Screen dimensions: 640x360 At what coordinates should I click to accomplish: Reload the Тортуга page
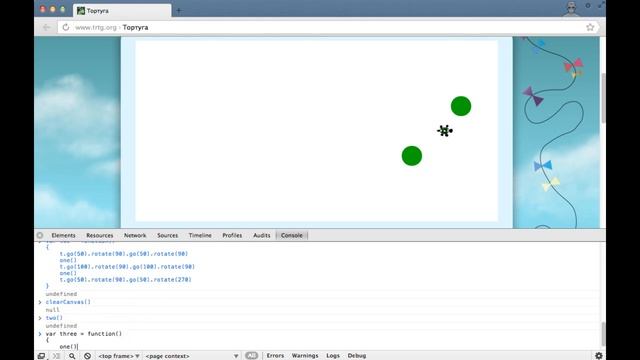65,27
